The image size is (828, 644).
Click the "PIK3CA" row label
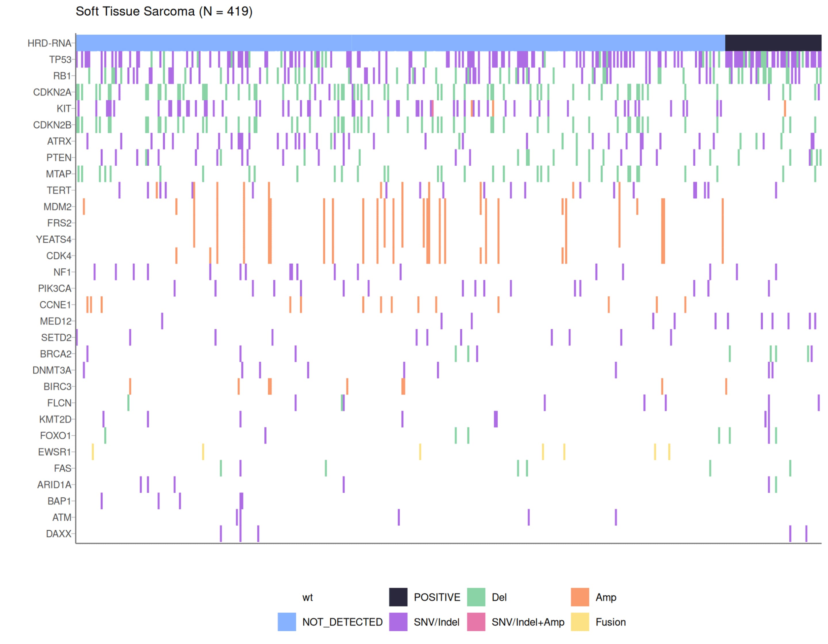55,288
